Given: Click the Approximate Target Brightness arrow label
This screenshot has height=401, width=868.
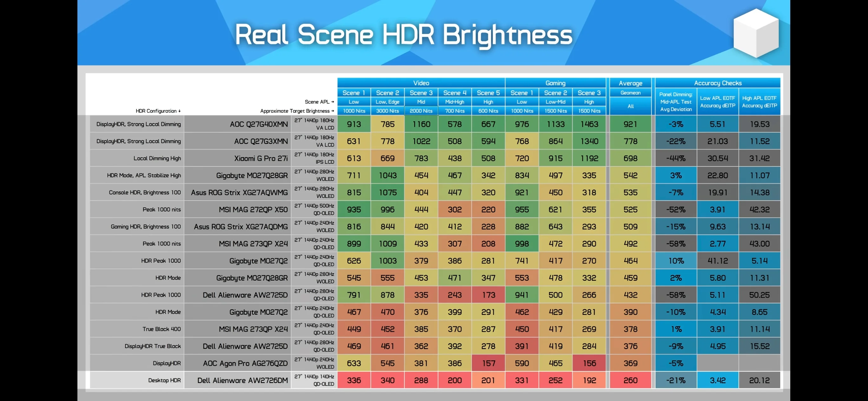Looking at the screenshot, I should (297, 111).
